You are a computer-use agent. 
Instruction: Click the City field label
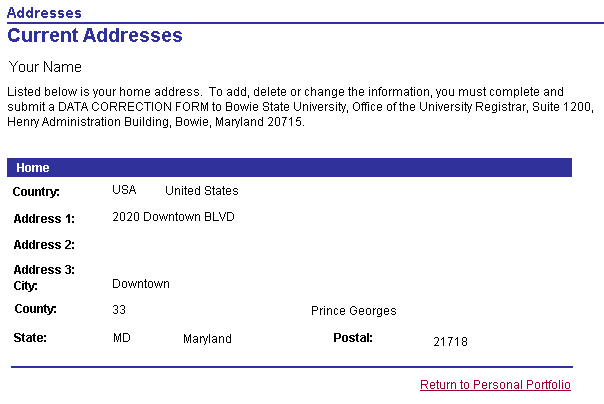25,286
